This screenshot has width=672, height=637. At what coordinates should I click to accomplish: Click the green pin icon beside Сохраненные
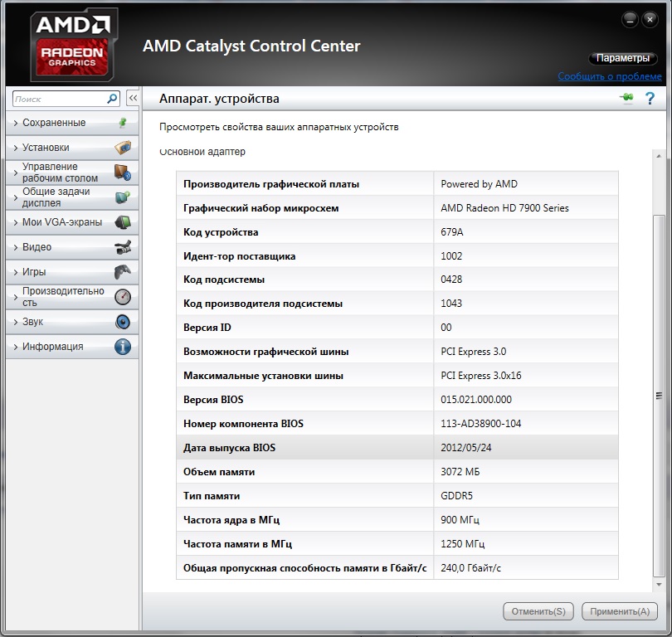(x=123, y=123)
